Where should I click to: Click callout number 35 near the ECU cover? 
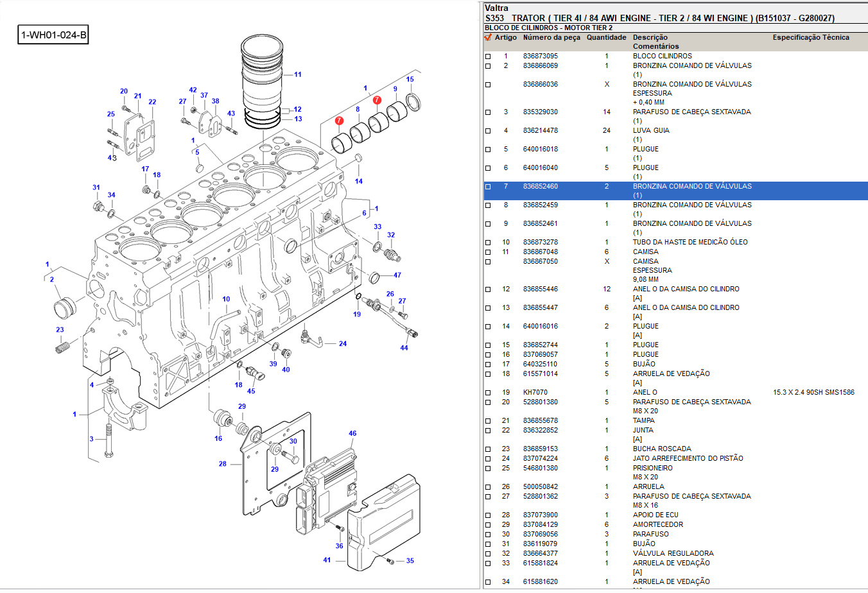click(410, 561)
